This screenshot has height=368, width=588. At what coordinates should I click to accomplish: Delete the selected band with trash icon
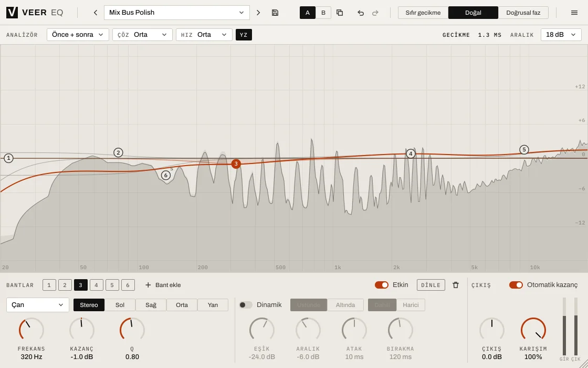(x=456, y=285)
